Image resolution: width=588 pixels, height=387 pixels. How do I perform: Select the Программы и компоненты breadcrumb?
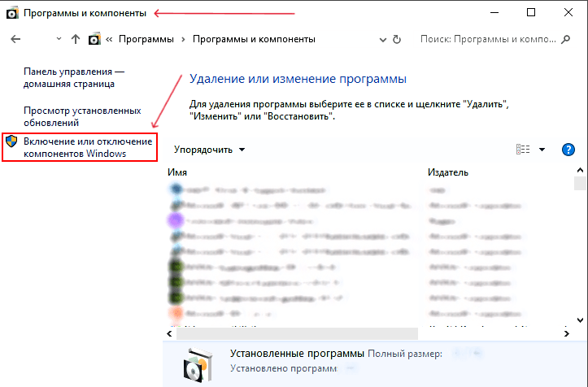coord(254,39)
